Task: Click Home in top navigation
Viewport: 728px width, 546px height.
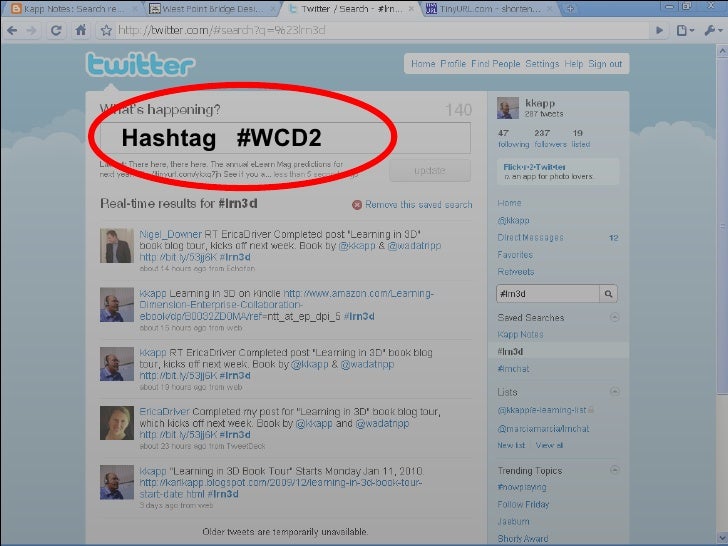Action: click(423, 64)
